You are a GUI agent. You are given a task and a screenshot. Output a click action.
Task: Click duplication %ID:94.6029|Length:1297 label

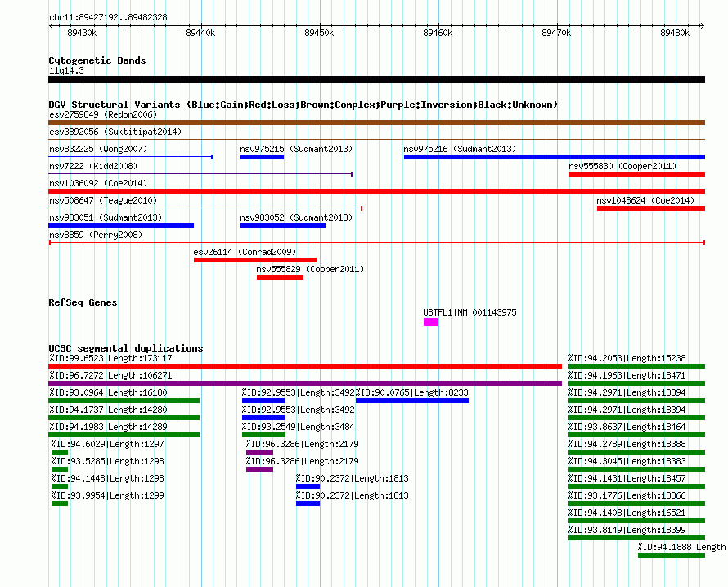click(108, 444)
